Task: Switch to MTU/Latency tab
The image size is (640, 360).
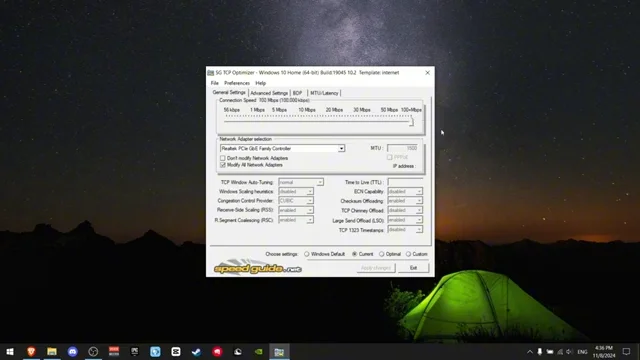Action: point(324,93)
